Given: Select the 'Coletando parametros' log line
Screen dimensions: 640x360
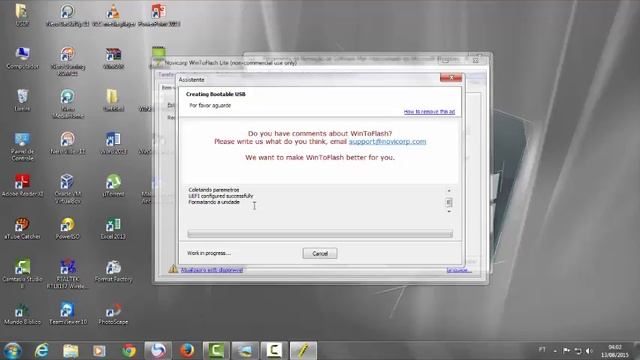Looking at the screenshot, I should (x=213, y=190).
